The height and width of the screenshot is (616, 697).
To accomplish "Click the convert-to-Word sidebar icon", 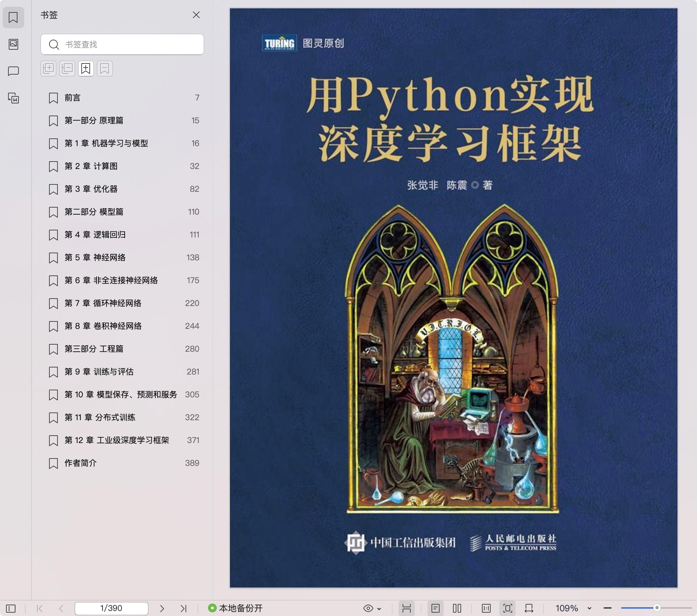I will pos(13,98).
